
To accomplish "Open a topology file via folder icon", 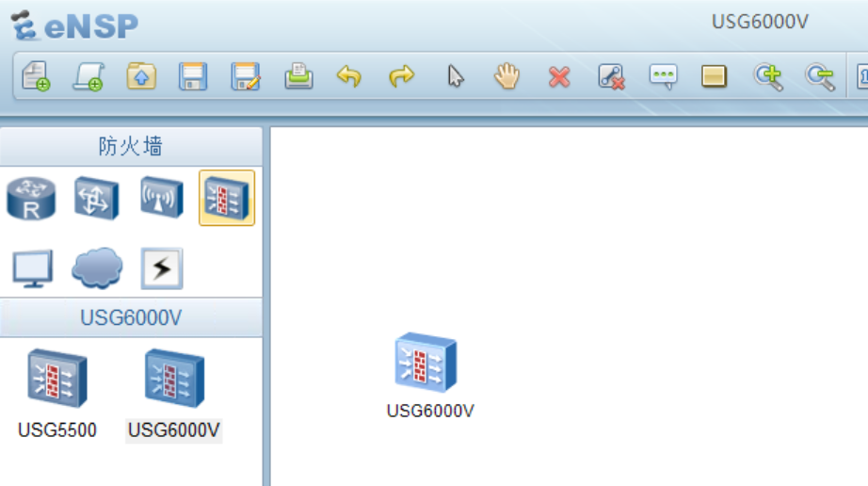I will 141,76.
